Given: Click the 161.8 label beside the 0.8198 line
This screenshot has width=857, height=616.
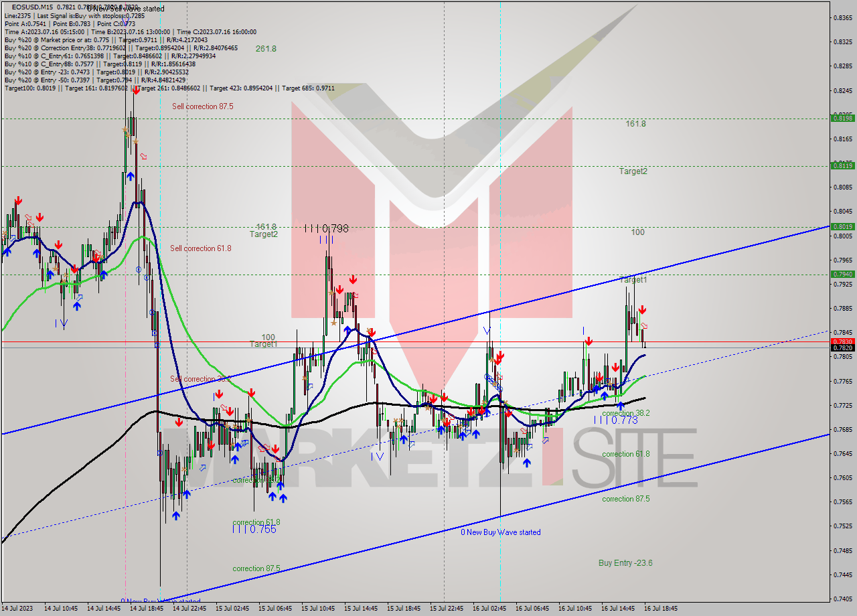Looking at the screenshot, I should pos(635,124).
